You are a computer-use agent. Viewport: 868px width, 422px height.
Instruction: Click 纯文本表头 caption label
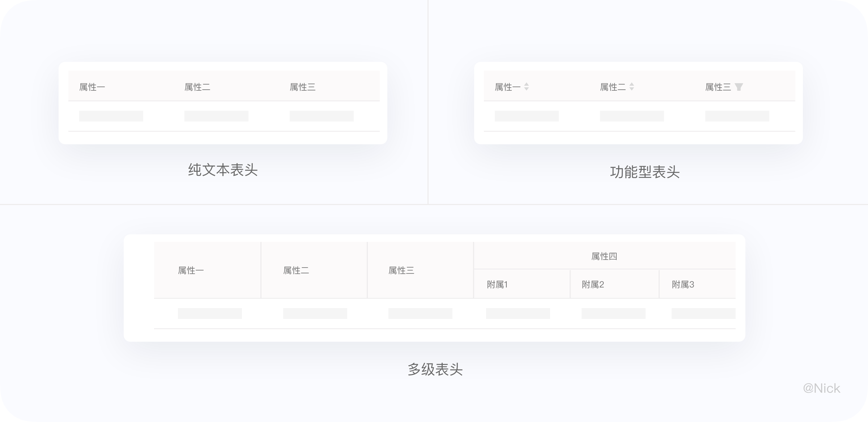(x=223, y=170)
